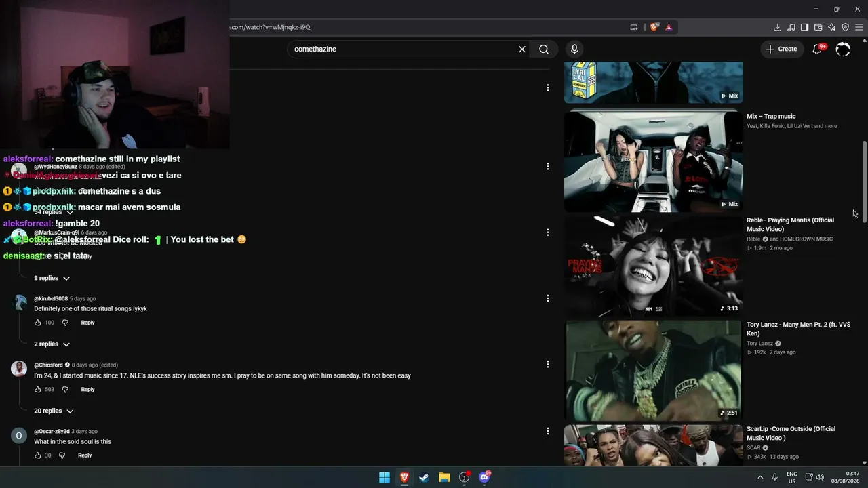Open Discord from the taskbar
Viewport: 868px width, 488px height.
(484, 477)
